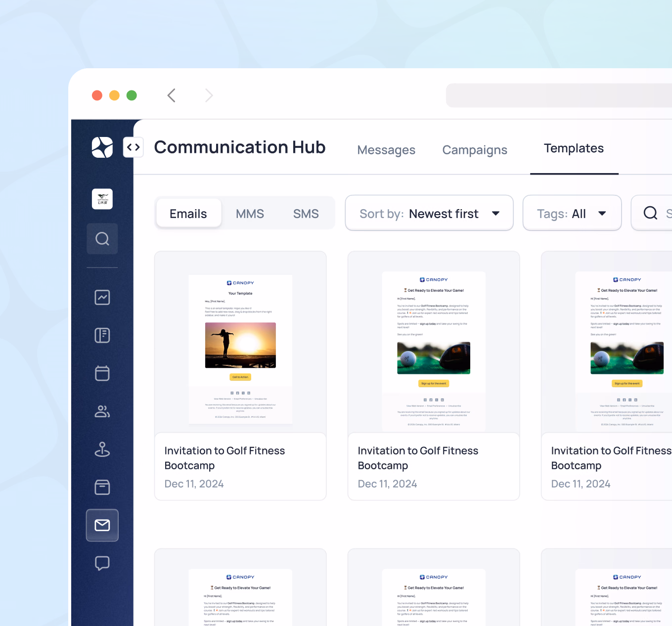Click the red close window dot

click(x=97, y=95)
